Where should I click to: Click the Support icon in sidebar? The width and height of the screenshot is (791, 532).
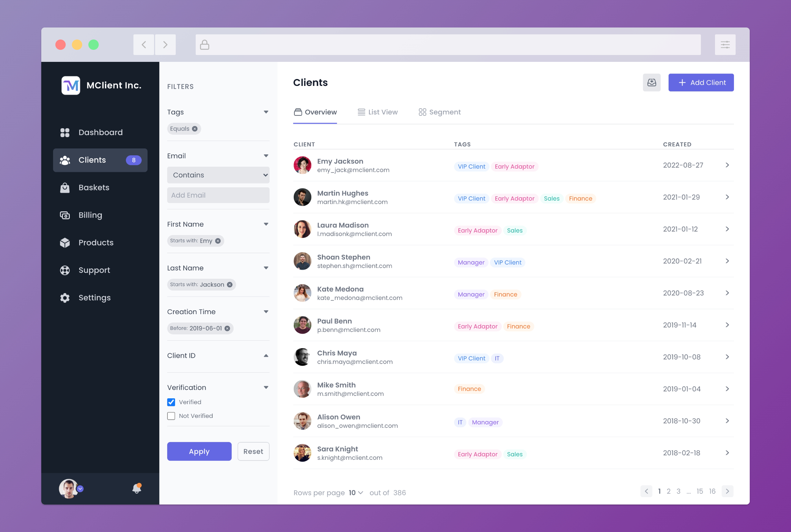(x=65, y=270)
